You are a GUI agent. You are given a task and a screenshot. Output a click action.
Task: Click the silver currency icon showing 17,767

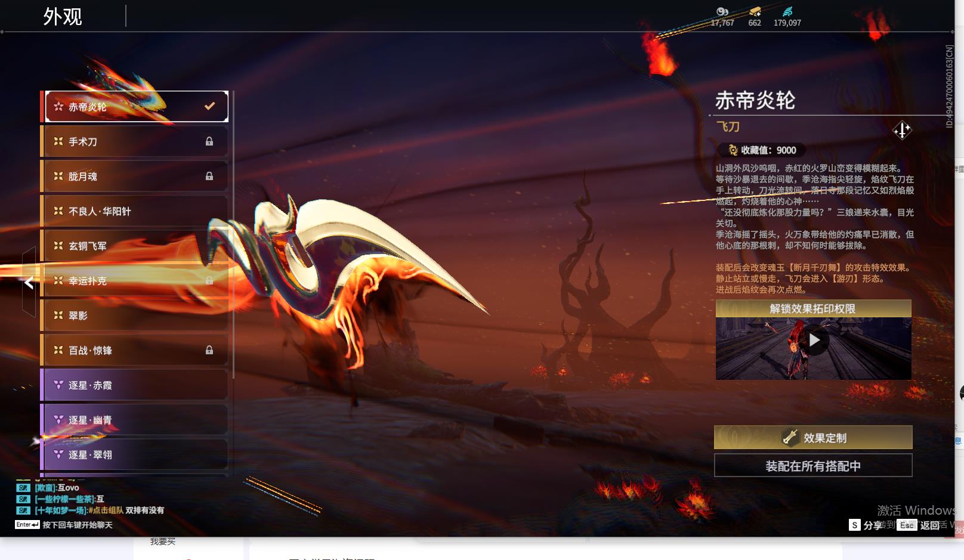click(x=722, y=12)
